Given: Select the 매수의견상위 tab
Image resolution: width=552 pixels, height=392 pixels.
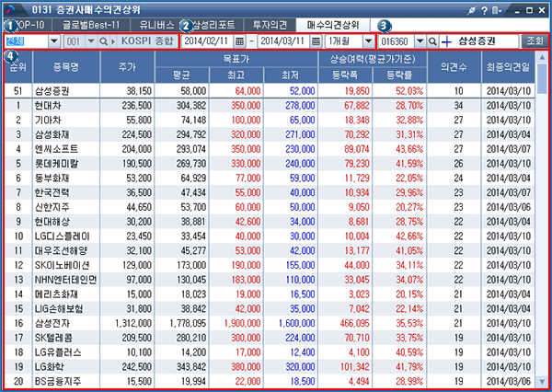Looking at the screenshot, I should [333, 25].
